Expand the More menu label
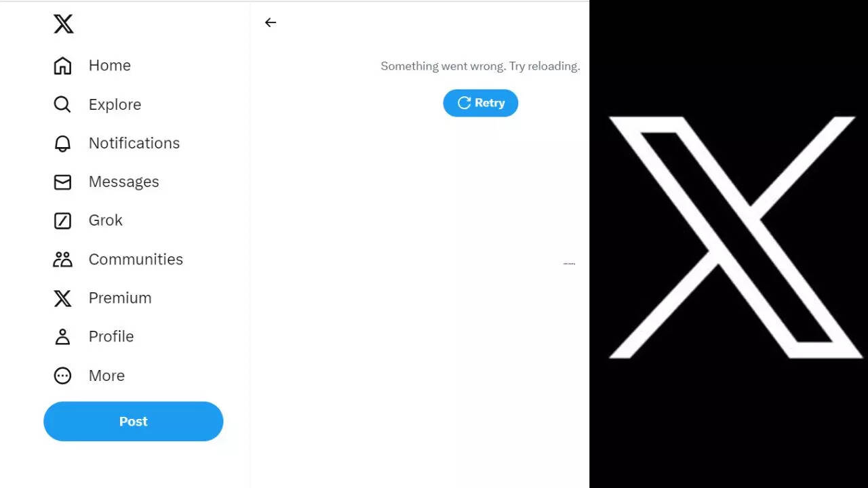Screen dimensions: 868x488 [106, 375]
